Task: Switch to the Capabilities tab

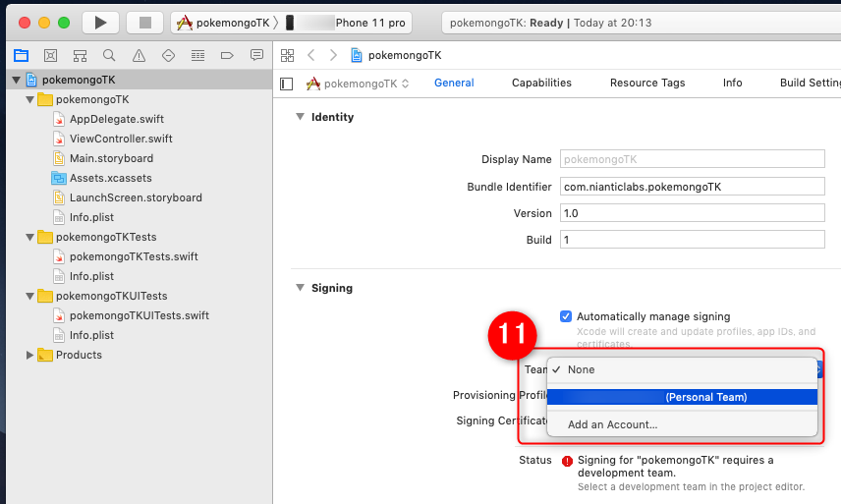Action: (541, 83)
